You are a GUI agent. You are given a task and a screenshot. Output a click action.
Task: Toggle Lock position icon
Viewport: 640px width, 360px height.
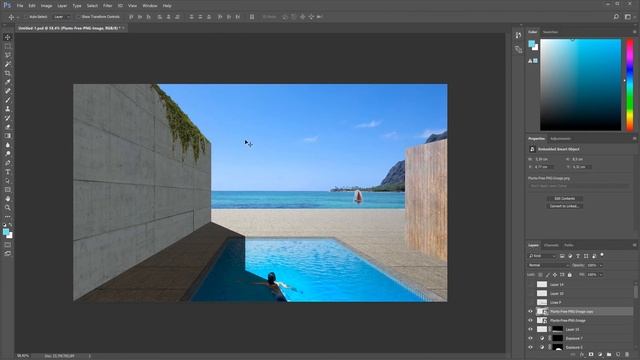click(555, 275)
